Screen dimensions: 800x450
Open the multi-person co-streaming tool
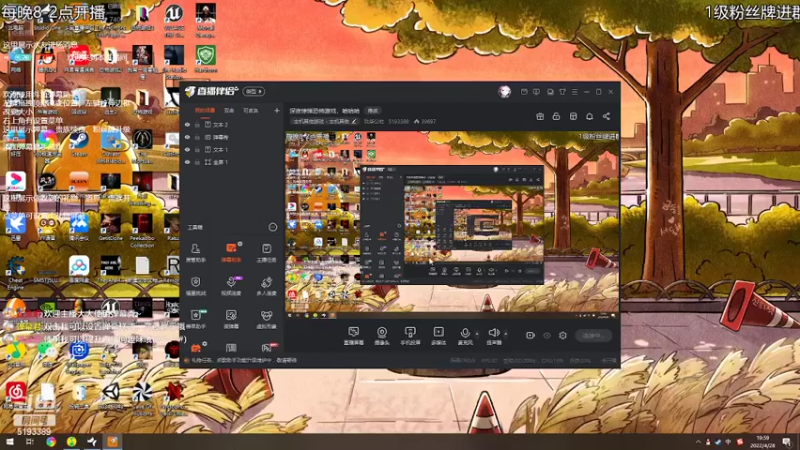[266, 286]
